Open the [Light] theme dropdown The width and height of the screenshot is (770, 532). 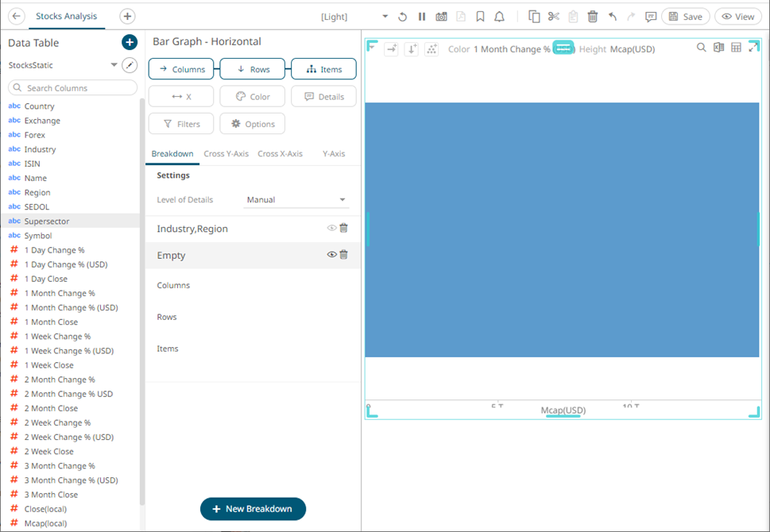click(385, 17)
